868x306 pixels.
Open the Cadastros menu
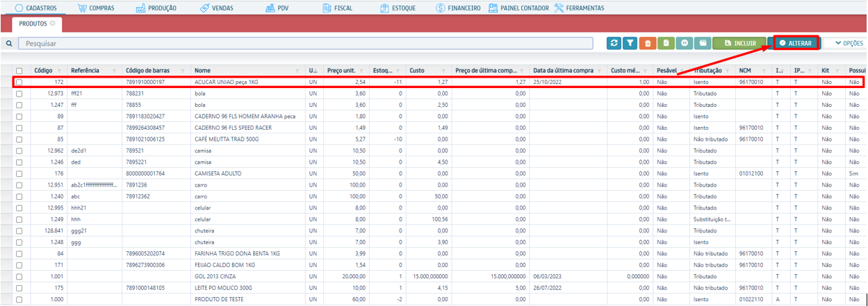[35, 8]
